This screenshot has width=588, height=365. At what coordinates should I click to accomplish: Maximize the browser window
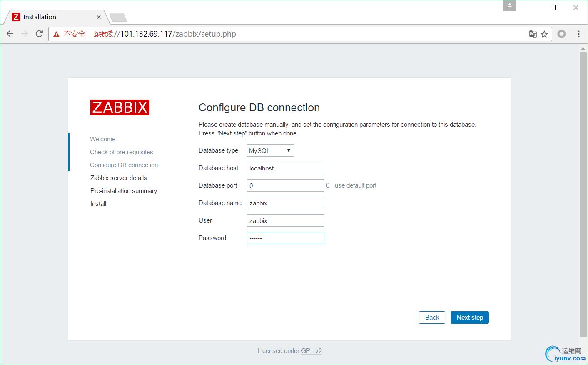click(553, 7)
